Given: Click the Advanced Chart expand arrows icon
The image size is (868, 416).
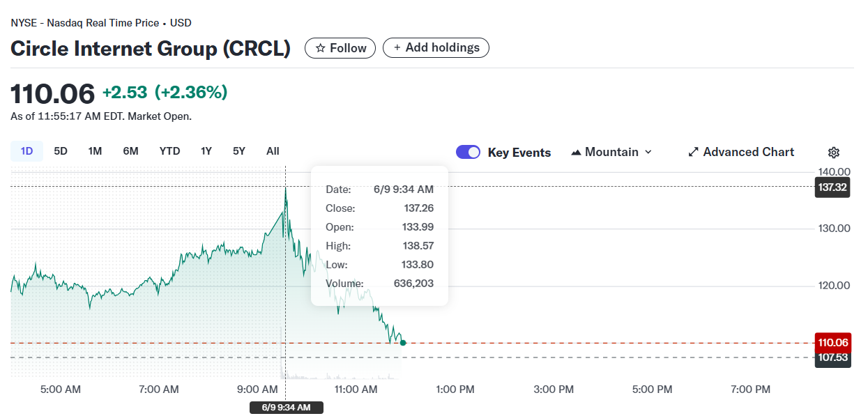Looking at the screenshot, I should coord(693,152).
